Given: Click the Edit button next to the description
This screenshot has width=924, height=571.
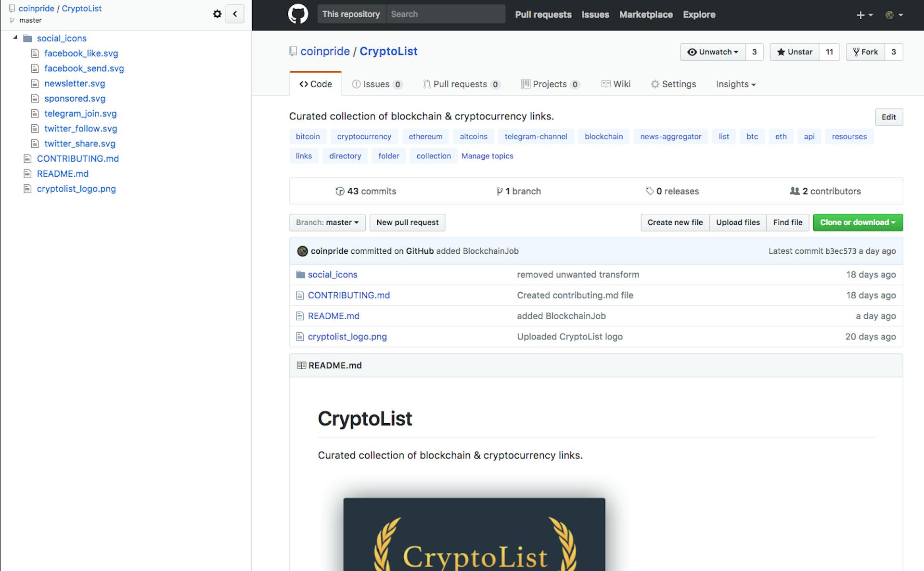Looking at the screenshot, I should (888, 117).
